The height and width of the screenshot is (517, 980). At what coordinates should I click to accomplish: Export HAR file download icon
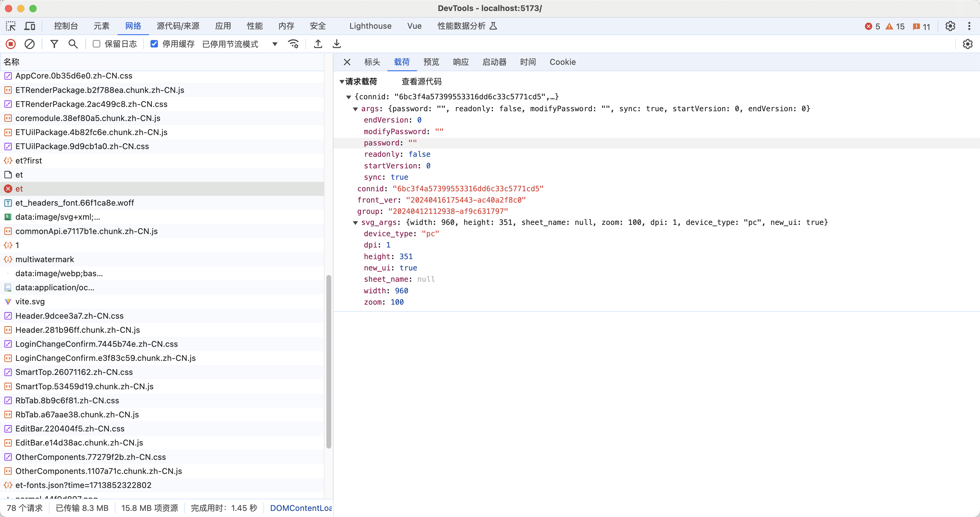(x=337, y=44)
